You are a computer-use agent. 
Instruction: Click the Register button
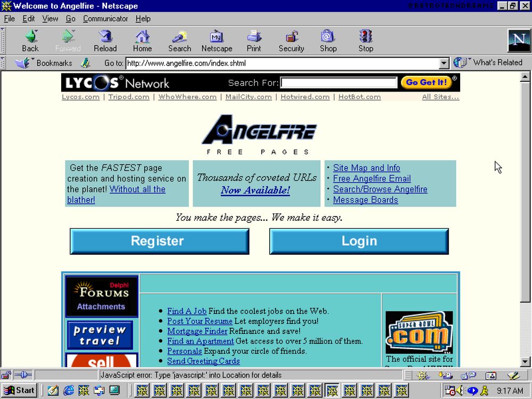(160, 241)
